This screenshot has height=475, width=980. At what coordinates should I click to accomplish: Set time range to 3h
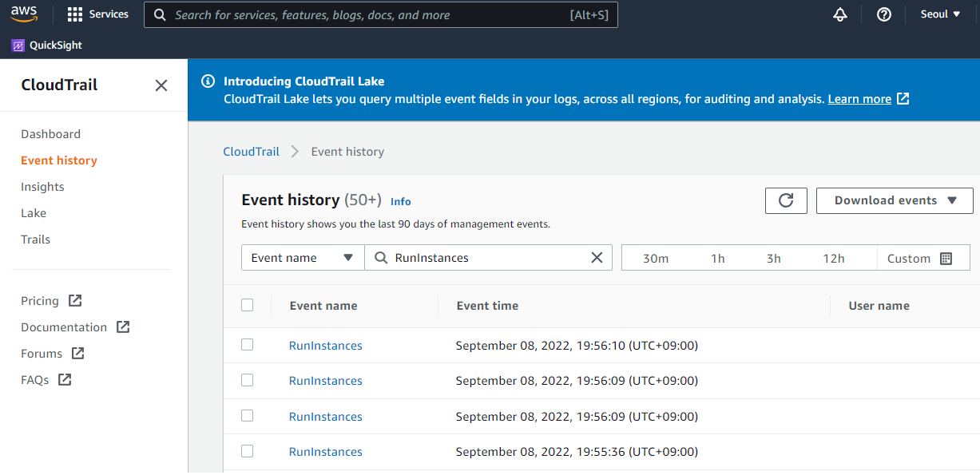click(774, 259)
